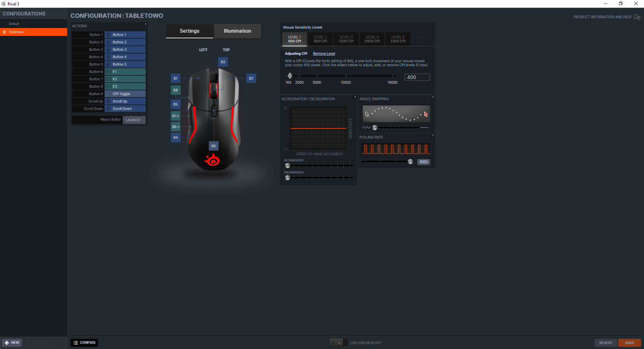Click the 'Scroll Up' row label
The image size is (644, 349).
[x=95, y=101]
